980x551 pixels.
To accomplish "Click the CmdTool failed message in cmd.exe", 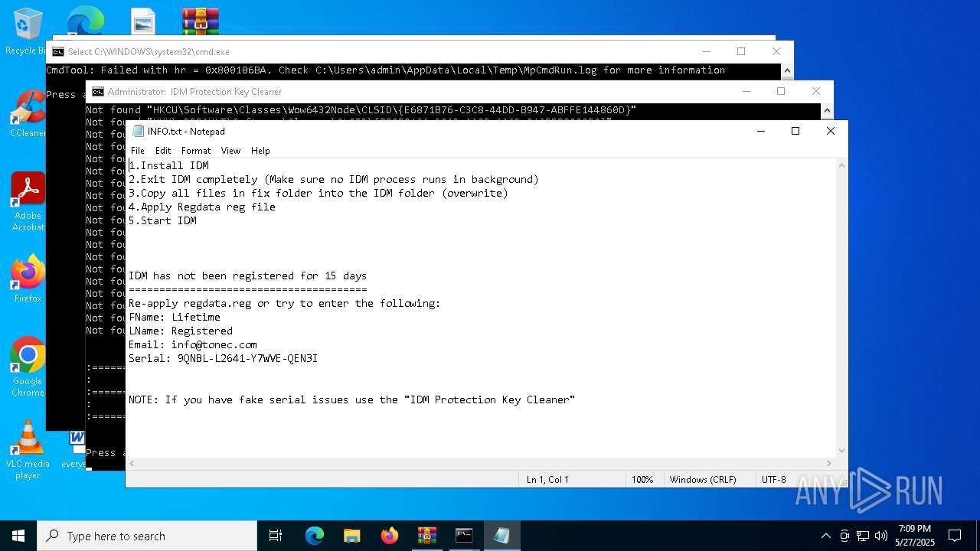I will (x=386, y=70).
